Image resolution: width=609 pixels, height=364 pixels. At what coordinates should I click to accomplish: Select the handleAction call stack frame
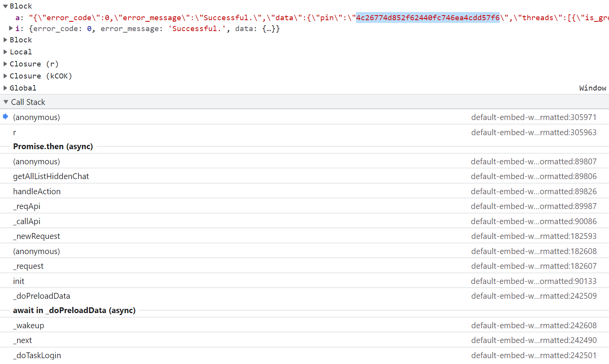37,192
